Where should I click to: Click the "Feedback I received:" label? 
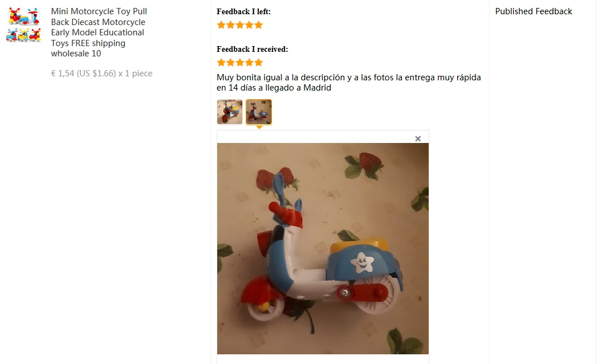click(253, 49)
